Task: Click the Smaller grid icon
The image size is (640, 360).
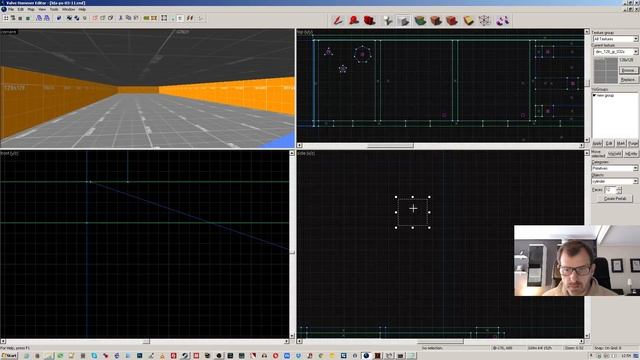Action: coord(20,18)
